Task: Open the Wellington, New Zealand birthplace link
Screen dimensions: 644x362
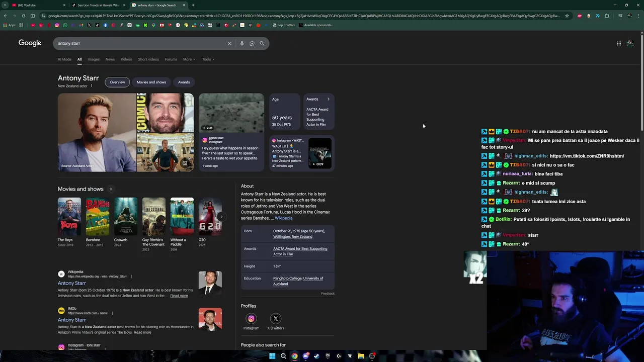Action: (x=293, y=236)
